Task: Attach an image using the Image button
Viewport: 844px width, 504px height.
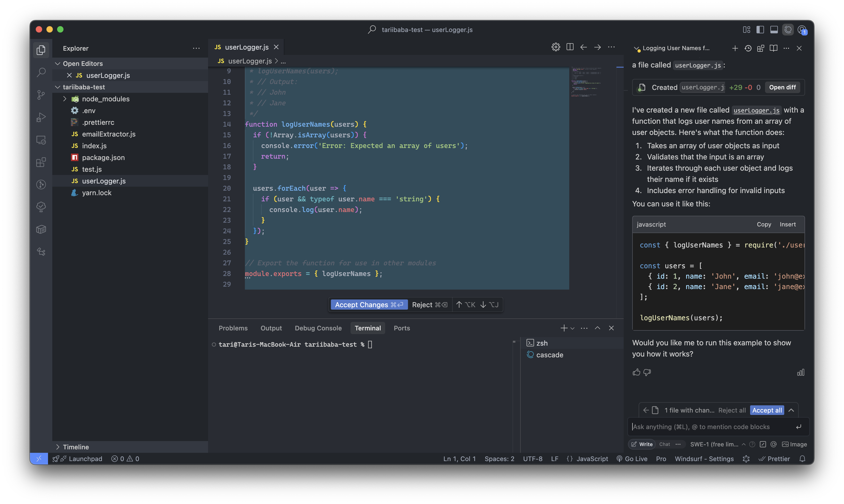Action: point(794,444)
